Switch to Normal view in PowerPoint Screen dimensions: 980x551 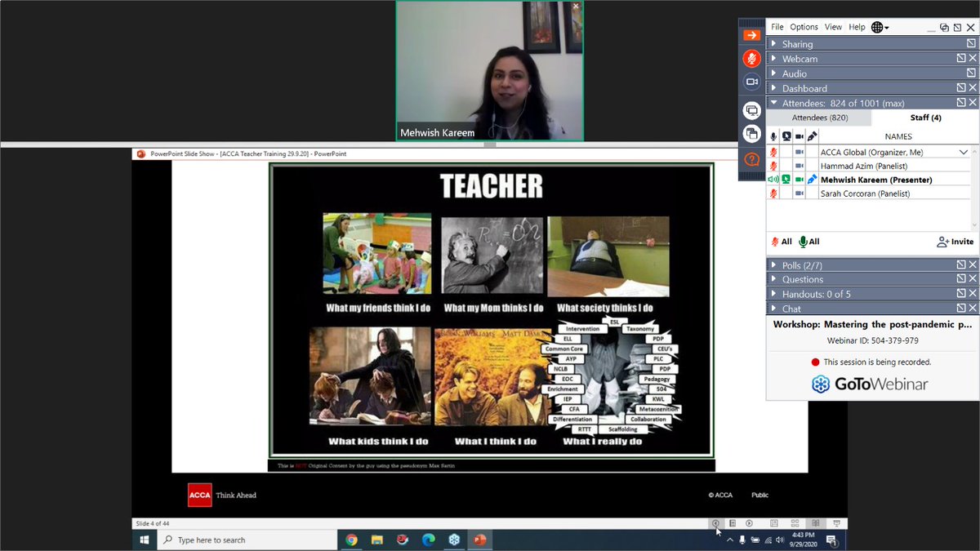774,523
